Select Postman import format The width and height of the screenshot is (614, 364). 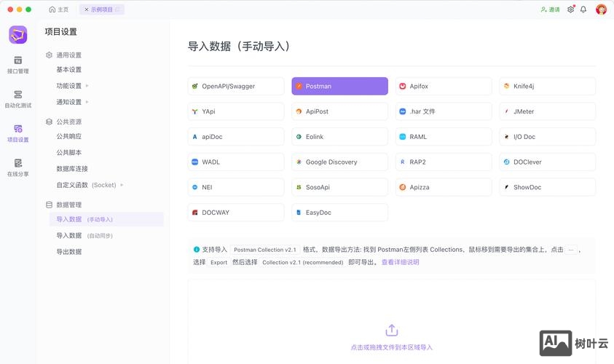pos(340,86)
